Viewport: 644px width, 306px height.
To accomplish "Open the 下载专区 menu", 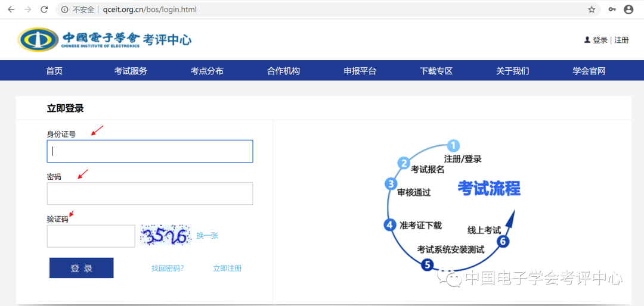I will (436, 71).
